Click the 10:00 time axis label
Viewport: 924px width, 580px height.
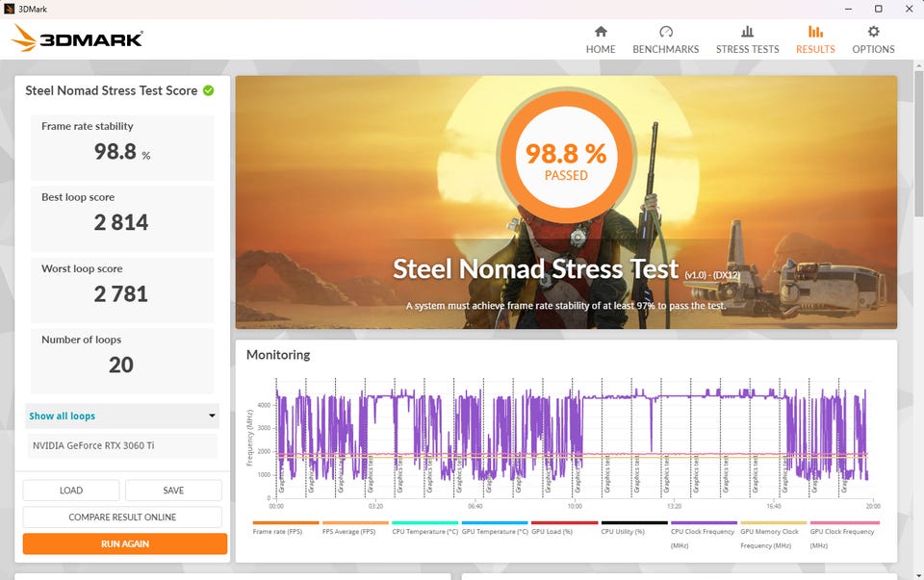point(575,506)
